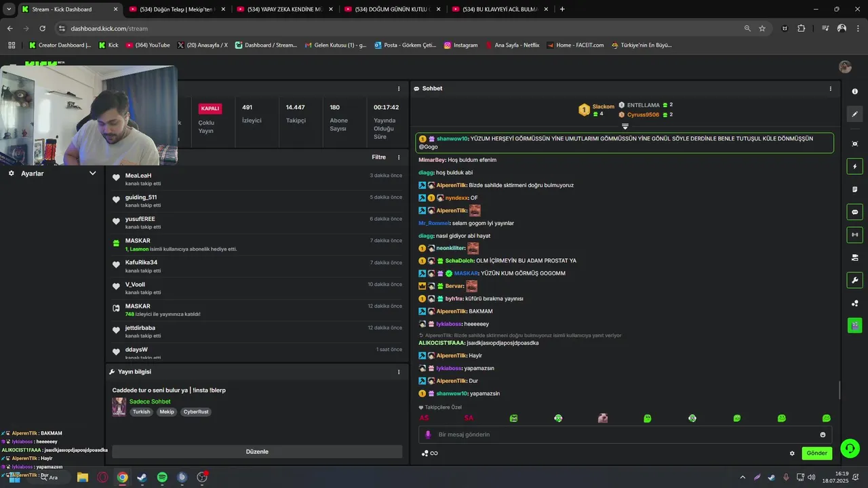Open the Instagram bookmark

(x=460, y=45)
